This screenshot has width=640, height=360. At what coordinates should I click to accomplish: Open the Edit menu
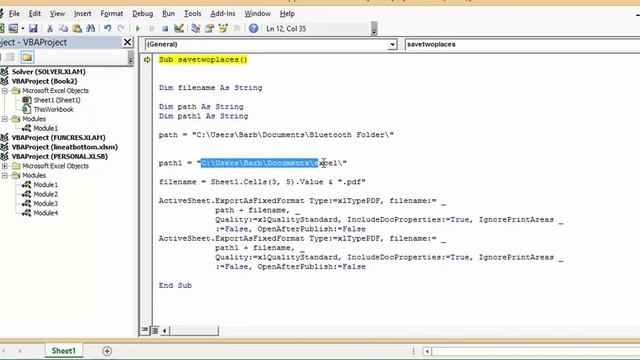(x=34, y=13)
